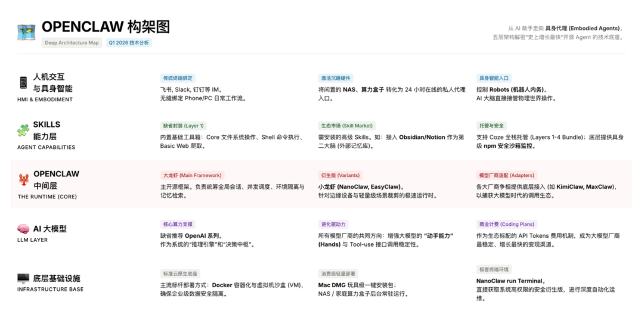Click the SKILLS 能力层 heading
Screen dimensions: 644x314
click(47, 130)
